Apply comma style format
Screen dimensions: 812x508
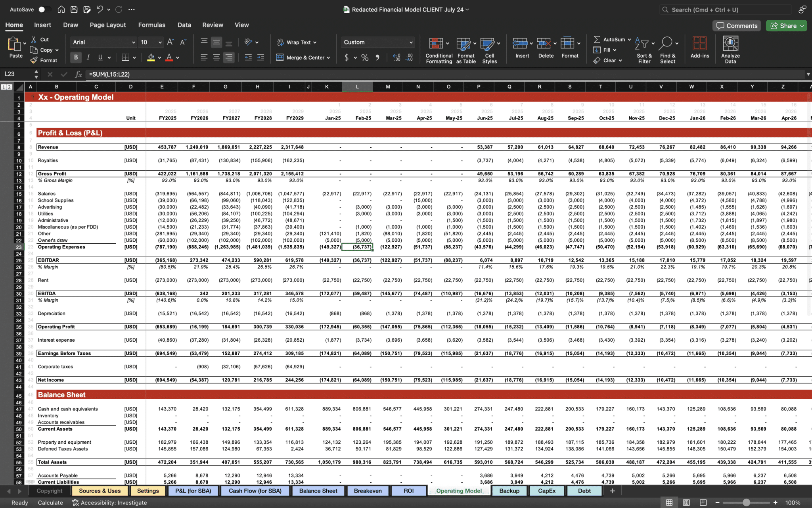(x=377, y=58)
